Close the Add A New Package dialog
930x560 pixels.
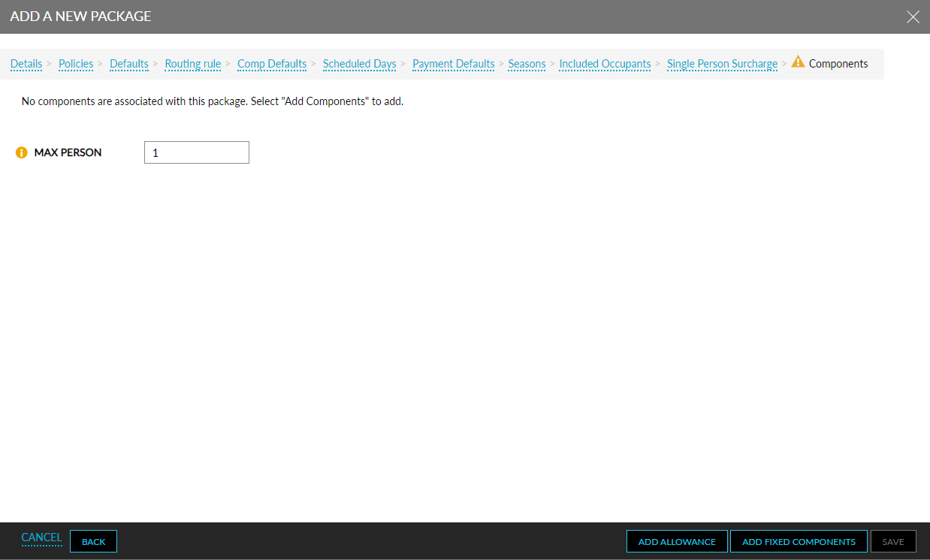pos(913,17)
